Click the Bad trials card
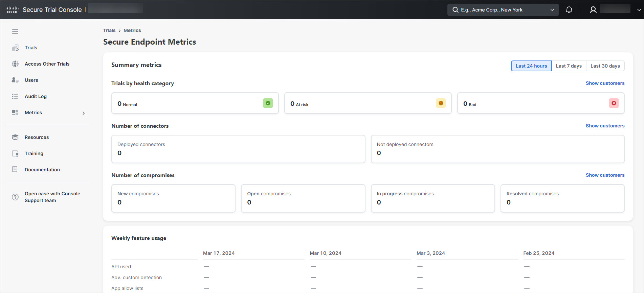The width and height of the screenshot is (644, 293). coord(541,103)
